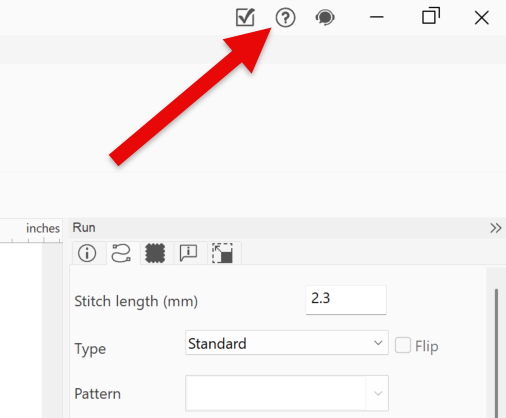Enable the Flip checkbox
This screenshot has height=418, width=506.
[403, 345]
